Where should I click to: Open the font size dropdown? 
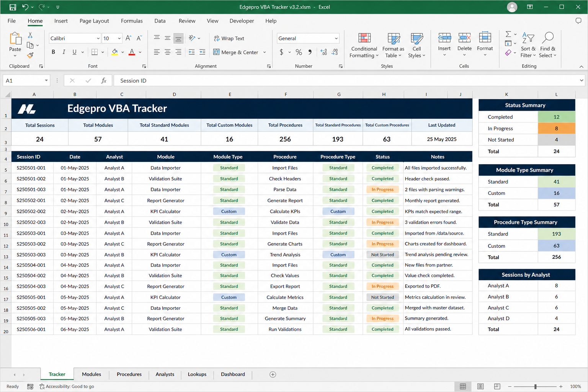click(119, 38)
